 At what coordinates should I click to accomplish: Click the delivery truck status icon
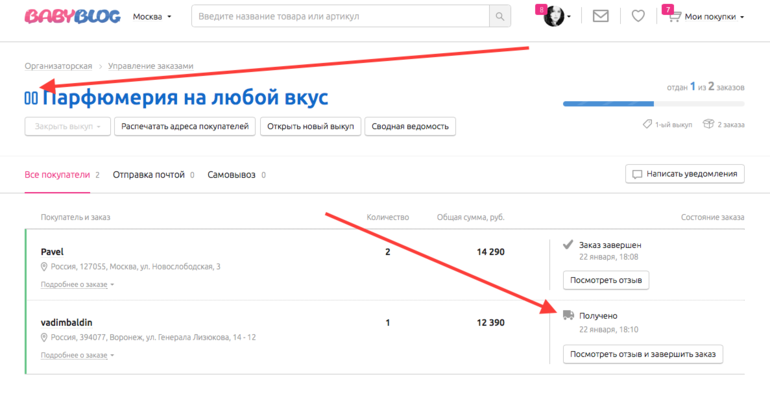[x=568, y=315]
